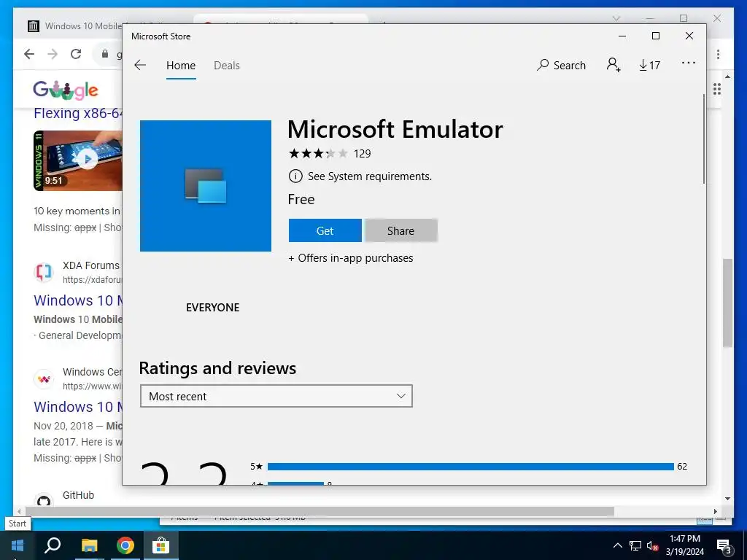Click the network tray icon
The image size is (747, 560).
pyautogui.click(x=635, y=545)
